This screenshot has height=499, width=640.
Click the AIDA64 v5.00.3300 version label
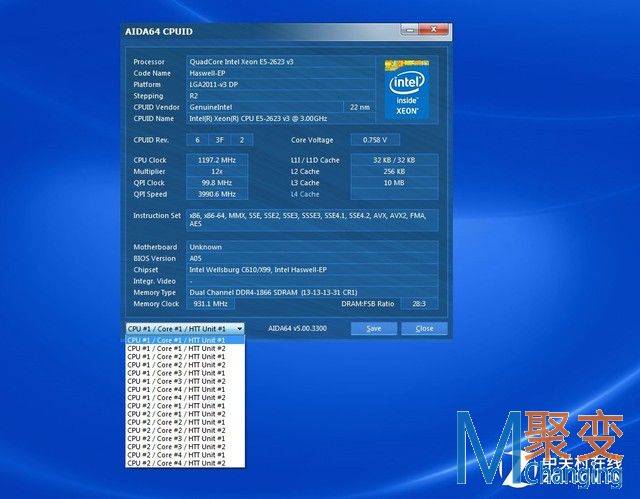298,328
